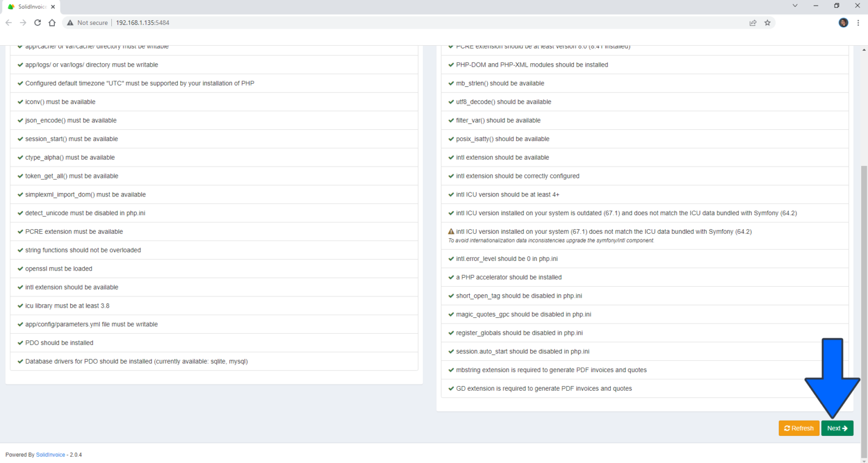
Task: Click the browser forward arrow
Action: click(x=23, y=23)
